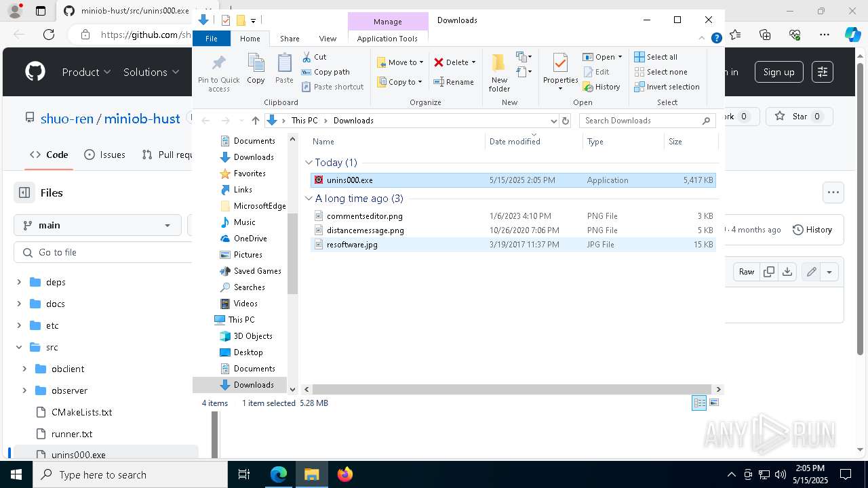Click the Copy ribbon icon
Screen dimensions: 868x488
pyautogui.click(x=256, y=69)
